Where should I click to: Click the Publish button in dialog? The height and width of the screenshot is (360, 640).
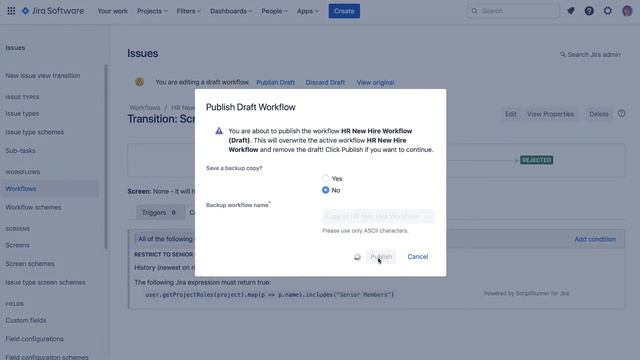pos(381,257)
